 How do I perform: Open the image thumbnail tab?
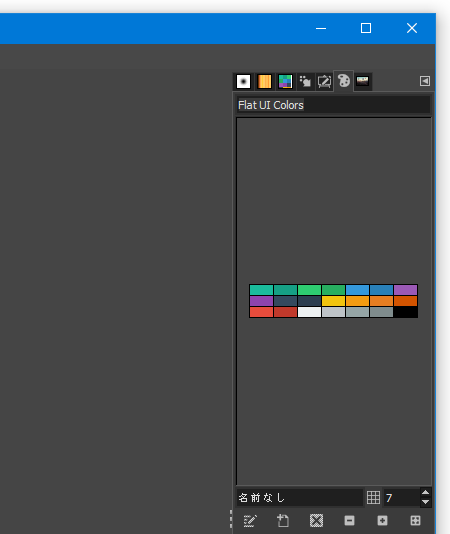[x=362, y=81]
